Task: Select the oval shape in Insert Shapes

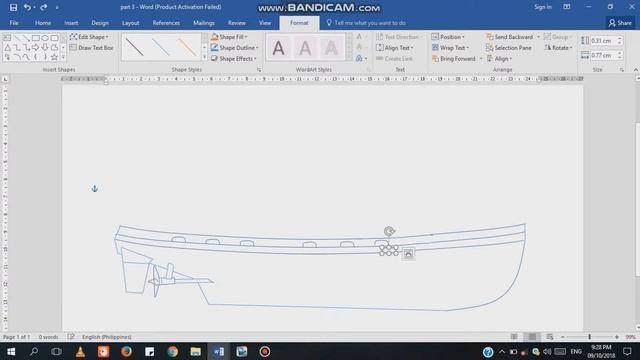Action: 45,38
